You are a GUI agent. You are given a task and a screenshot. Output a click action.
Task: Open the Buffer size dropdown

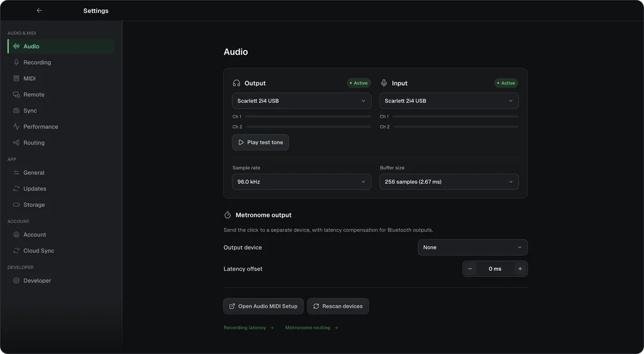click(x=449, y=182)
